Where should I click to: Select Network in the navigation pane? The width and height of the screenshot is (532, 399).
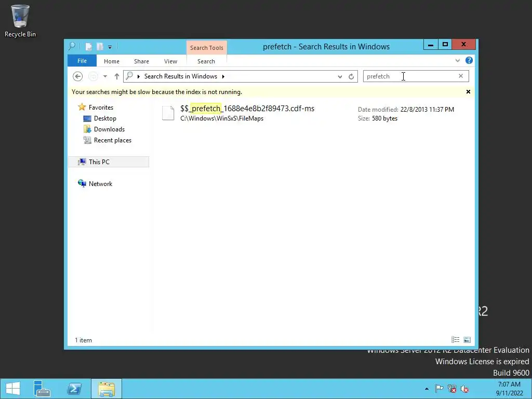[x=100, y=183]
